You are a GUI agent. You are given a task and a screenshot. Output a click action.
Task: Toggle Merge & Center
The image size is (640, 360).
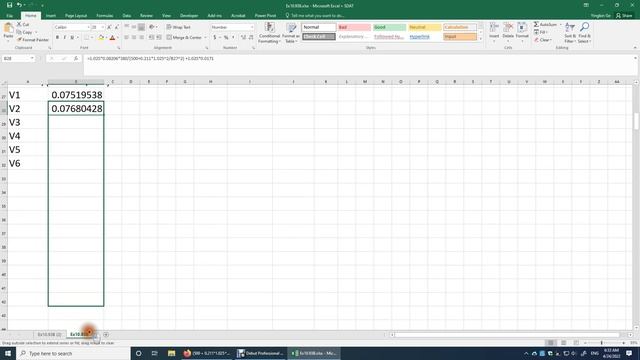[184, 38]
